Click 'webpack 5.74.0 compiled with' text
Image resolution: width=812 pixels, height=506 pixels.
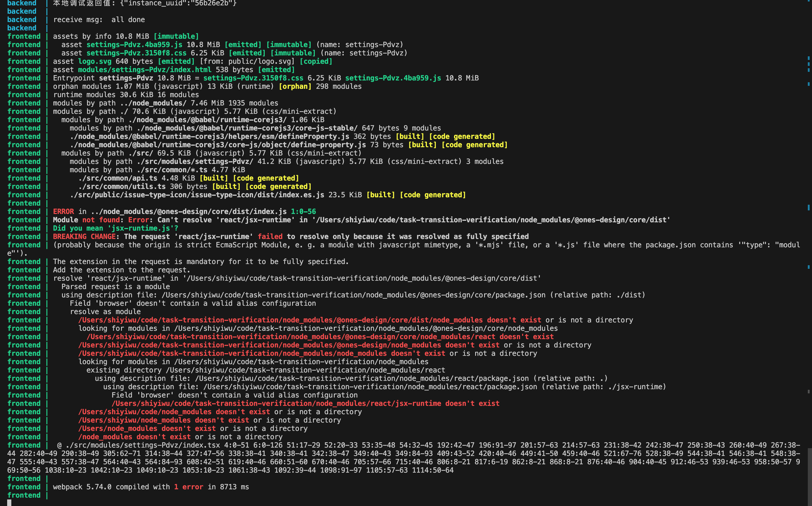(111, 487)
